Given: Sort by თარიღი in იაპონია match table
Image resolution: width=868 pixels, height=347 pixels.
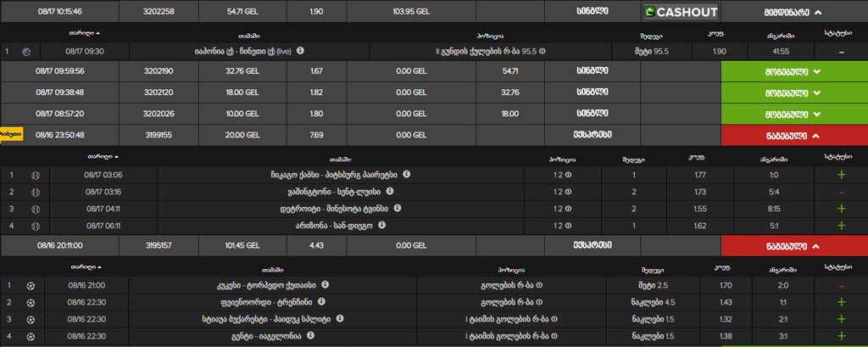Looking at the screenshot, I should [x=84, y=33].
